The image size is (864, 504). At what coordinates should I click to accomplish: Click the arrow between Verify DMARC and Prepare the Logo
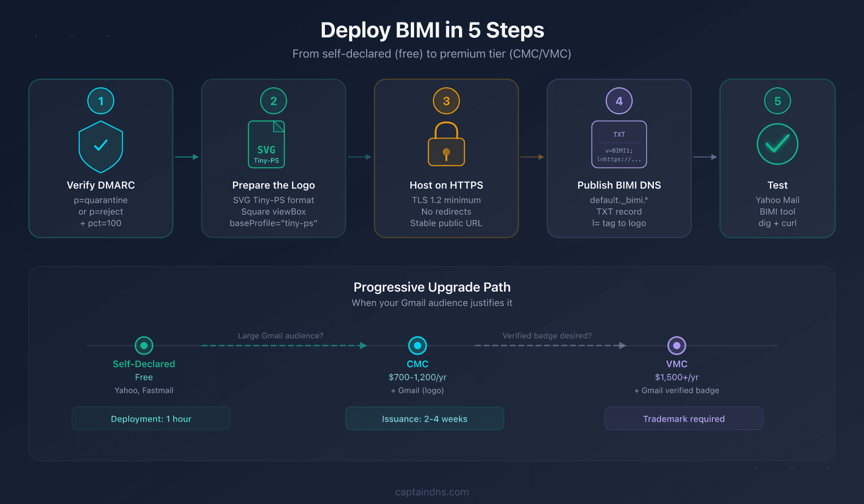187,157
